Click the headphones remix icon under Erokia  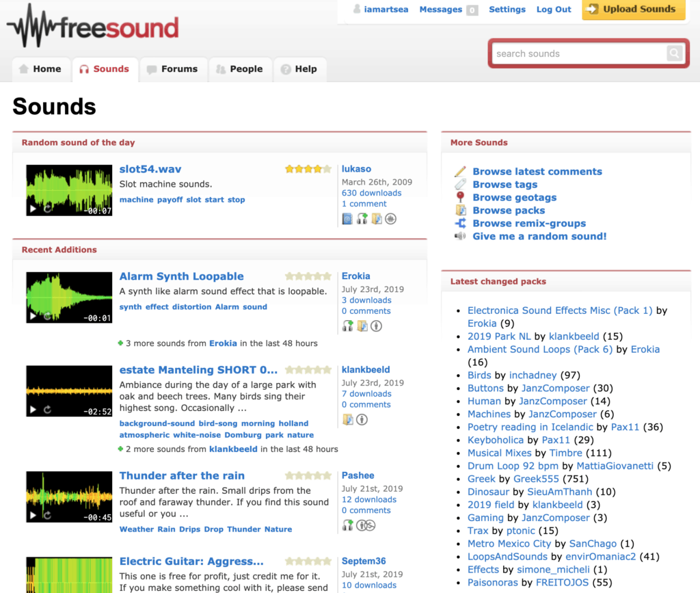347,326
